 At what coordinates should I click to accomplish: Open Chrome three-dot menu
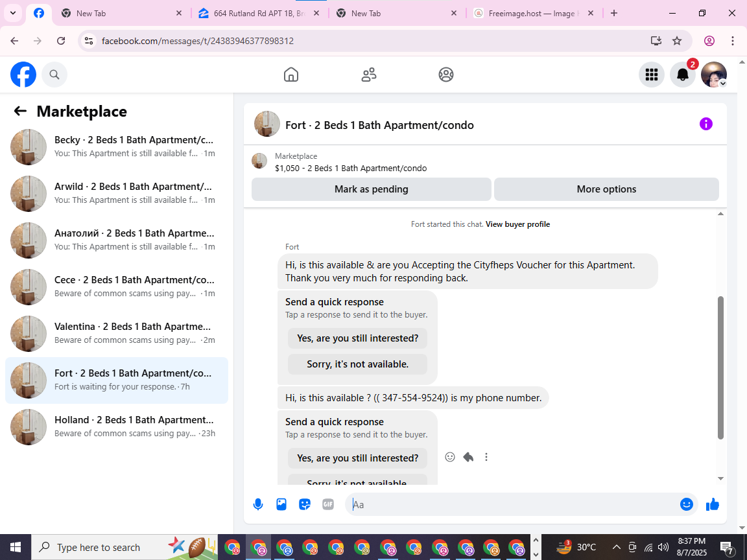tap(733, 41)
